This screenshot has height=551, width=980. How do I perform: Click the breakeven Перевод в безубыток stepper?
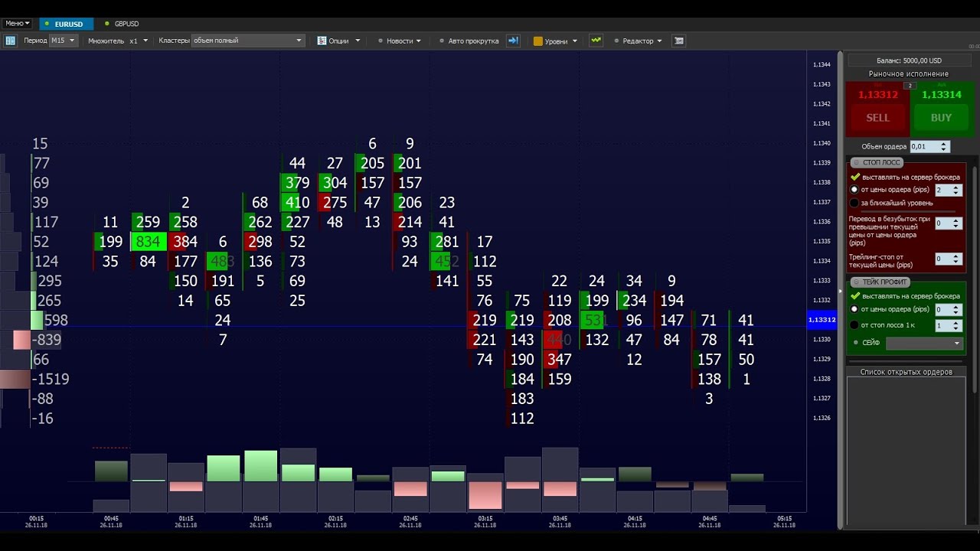click(x=957, y=223)
